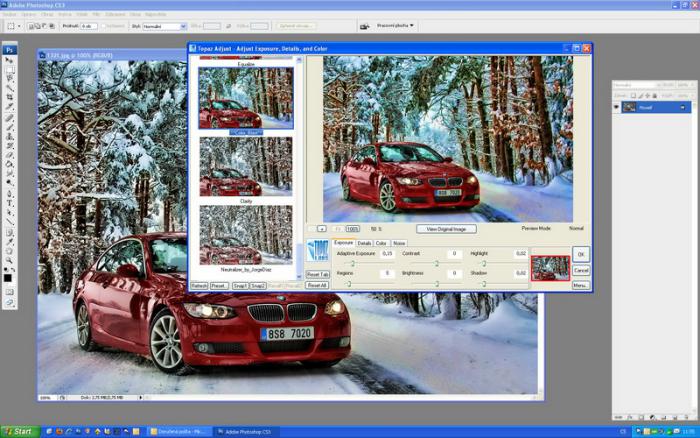Click the Photoshop Ps logo icon
The height and width of the screenshot is (438, 700).
[x=10, y=48]
